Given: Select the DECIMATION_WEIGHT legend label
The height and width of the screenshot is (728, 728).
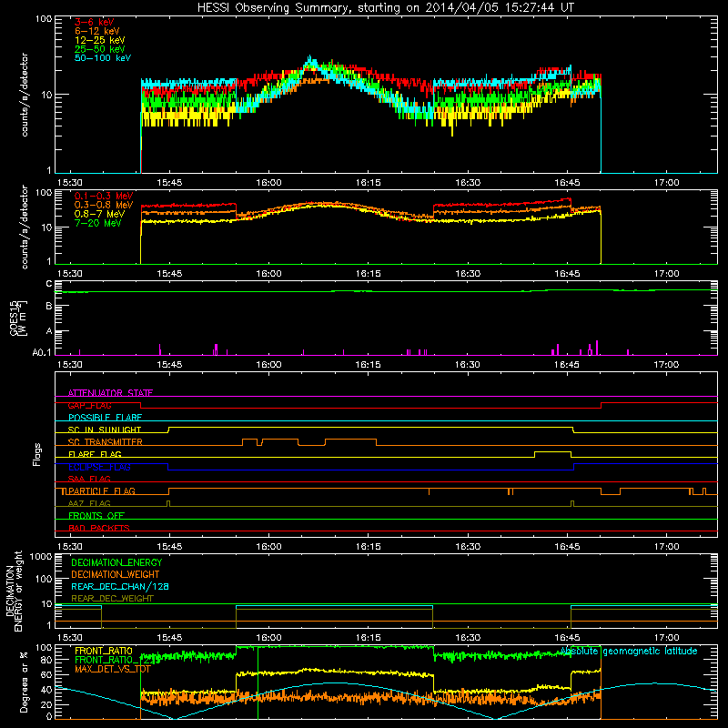Looking at the screenshot, I should pos(116,574).
